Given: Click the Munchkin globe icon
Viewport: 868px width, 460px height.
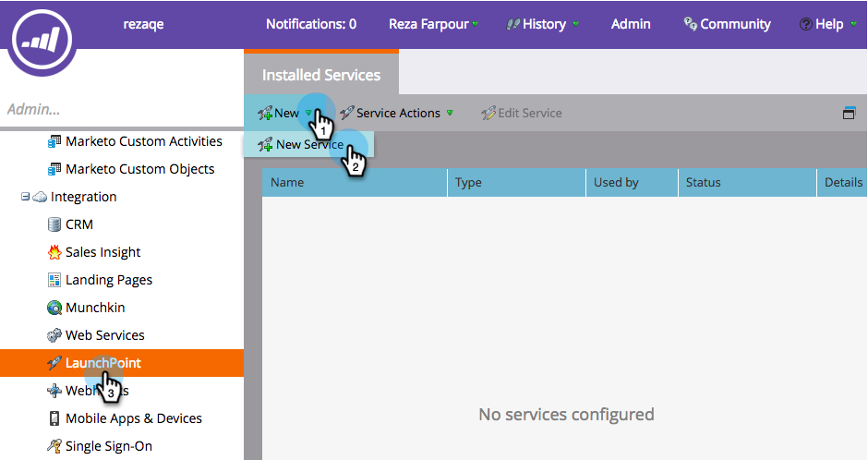Looking at the screenshot, I should pos(54,308).
